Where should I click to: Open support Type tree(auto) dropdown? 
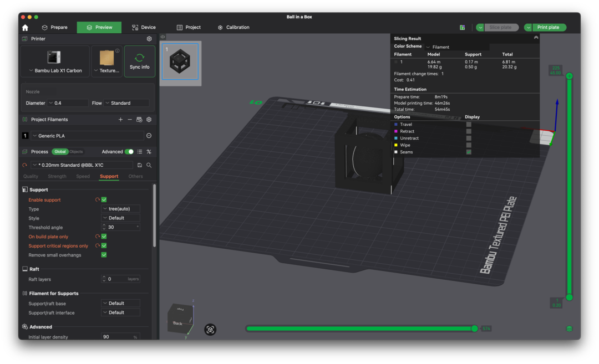click(120, 209)
